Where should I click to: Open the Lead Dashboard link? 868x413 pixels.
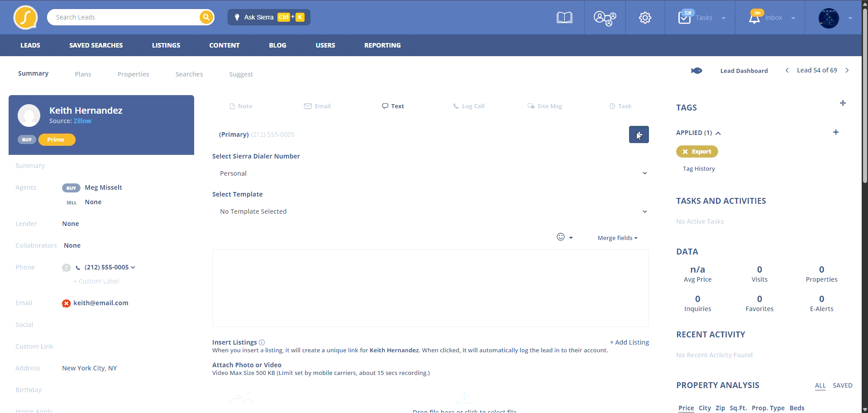(744, 71)
